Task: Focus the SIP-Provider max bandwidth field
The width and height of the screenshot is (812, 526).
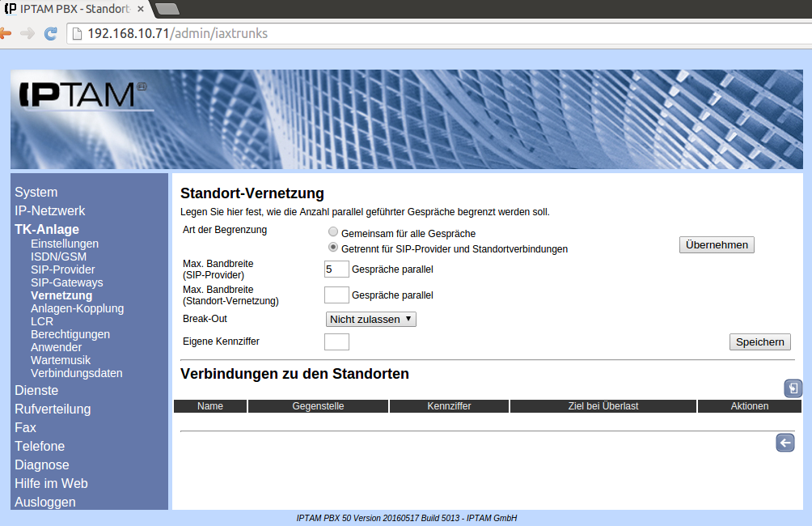Action: [336, 269]
